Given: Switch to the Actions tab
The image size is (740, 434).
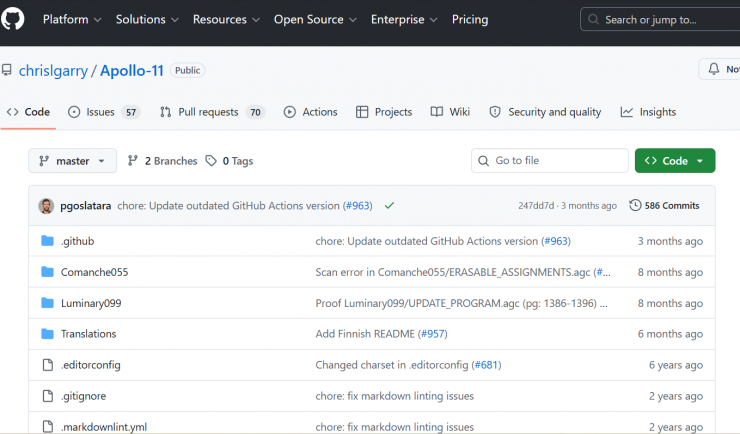Looking at the screenshot, I should [311, 112].
